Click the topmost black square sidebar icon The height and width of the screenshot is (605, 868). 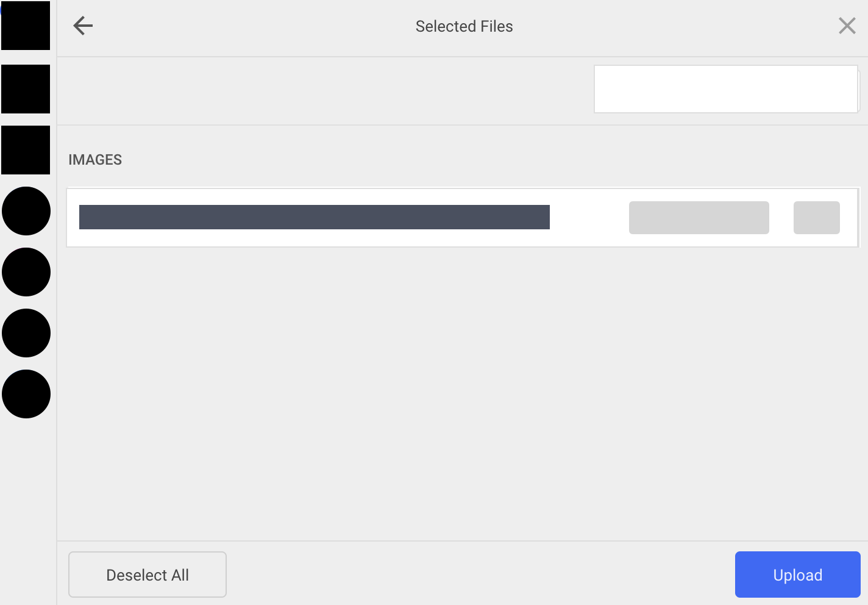(x=26, y=26)
